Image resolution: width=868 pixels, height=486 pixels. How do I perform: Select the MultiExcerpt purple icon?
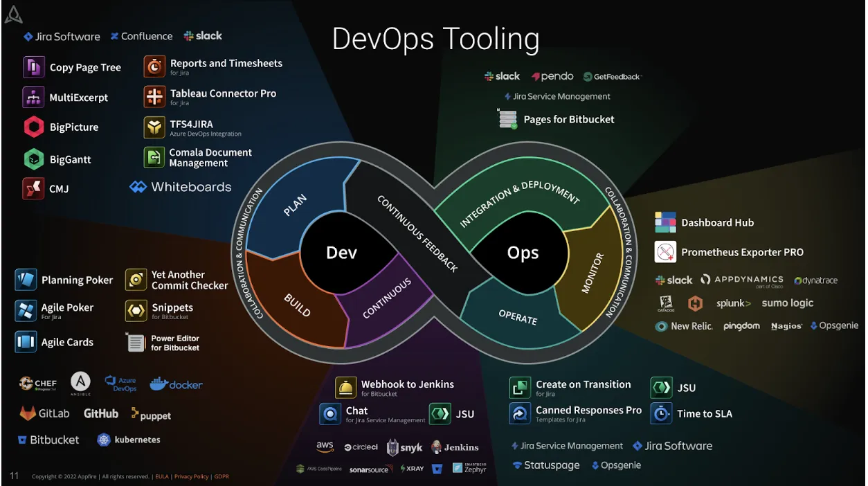tap(34, 98)
